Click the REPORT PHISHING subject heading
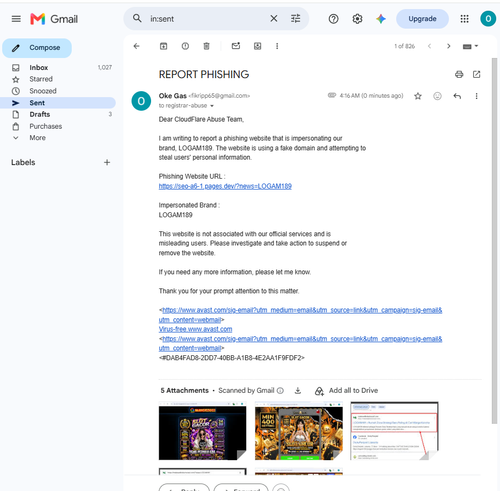Image resolution: width=500 pixels, height=491 pixels. [x=204, y=74]
